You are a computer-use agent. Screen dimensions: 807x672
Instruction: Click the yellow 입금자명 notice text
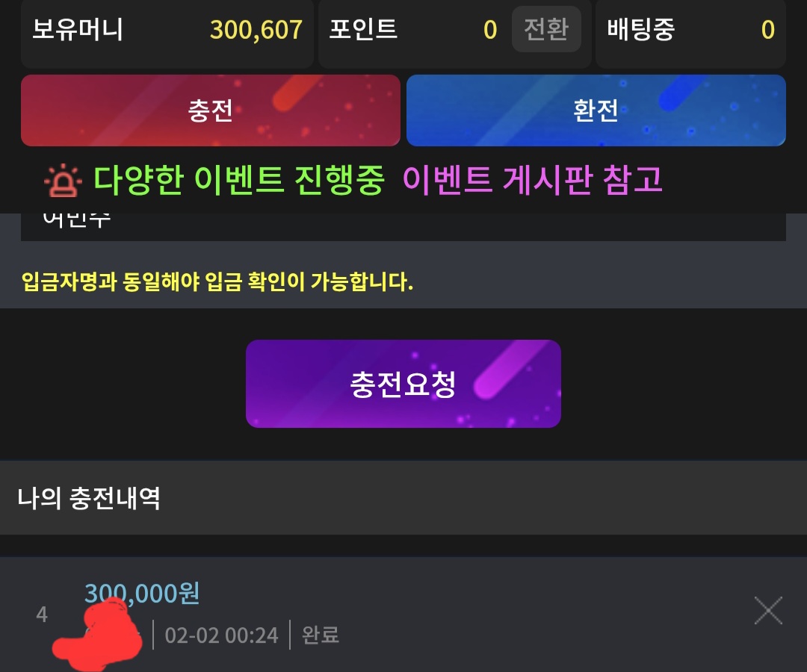(x=217, y=281)
